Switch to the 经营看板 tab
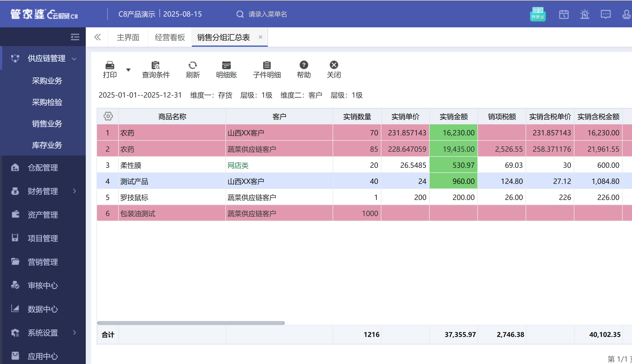This screenshot has width=632, height=364. pos(169,37)
